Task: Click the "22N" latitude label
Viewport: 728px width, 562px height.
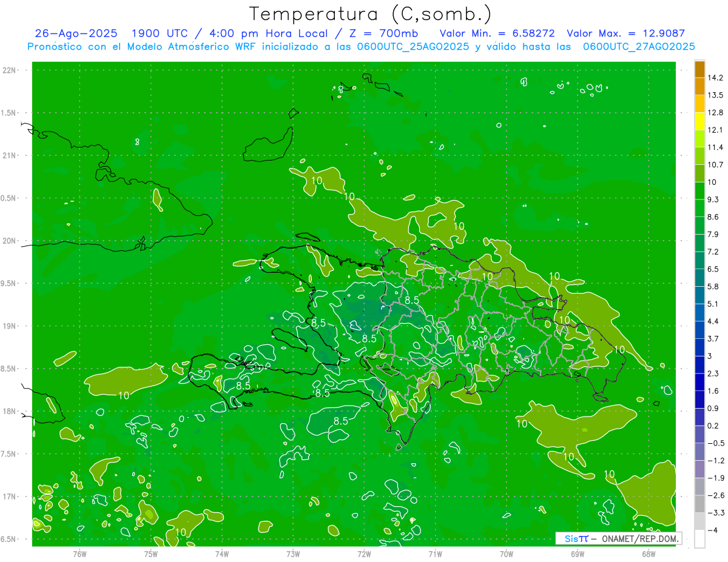Action: (x=10, y=70)
